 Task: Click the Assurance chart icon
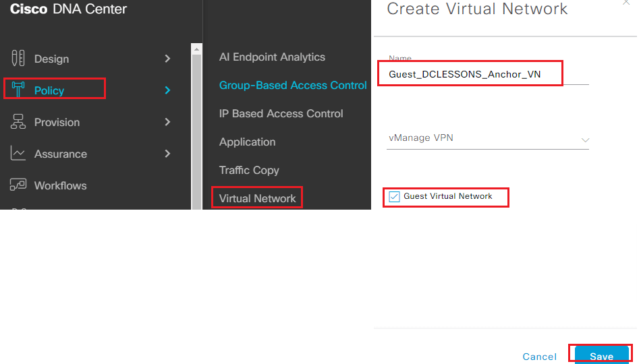pyautogui.click(x=18, y=154)
